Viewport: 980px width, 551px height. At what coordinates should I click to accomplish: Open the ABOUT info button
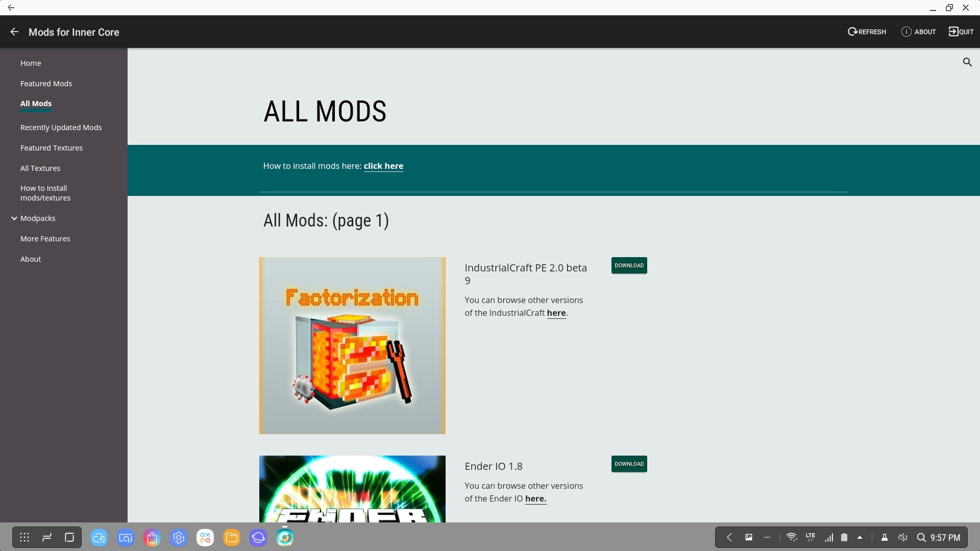pos(918,32)
